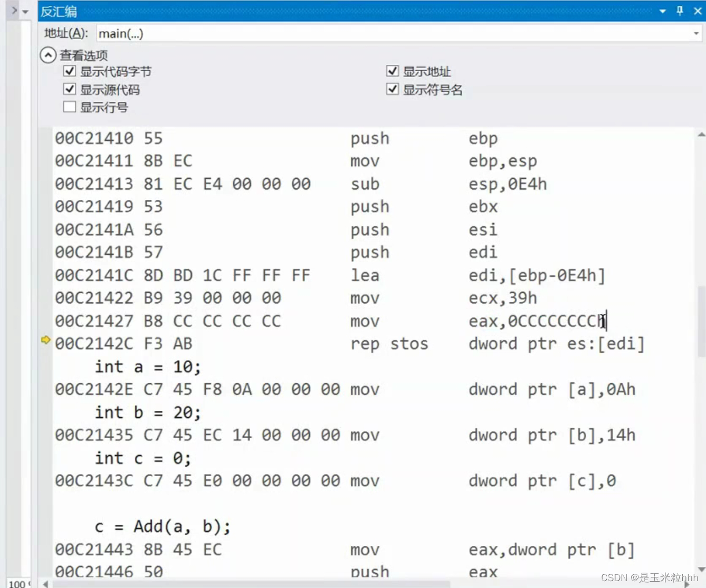Click the address 00C21410 line
The height and width of the screenshot is (588, 706).
coord(94,138)
